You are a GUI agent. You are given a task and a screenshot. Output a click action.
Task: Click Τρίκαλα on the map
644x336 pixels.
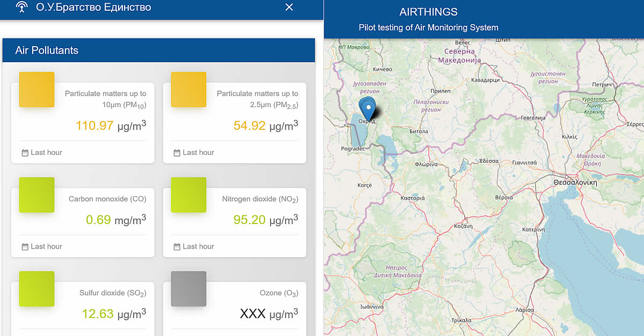pos(461,320)
